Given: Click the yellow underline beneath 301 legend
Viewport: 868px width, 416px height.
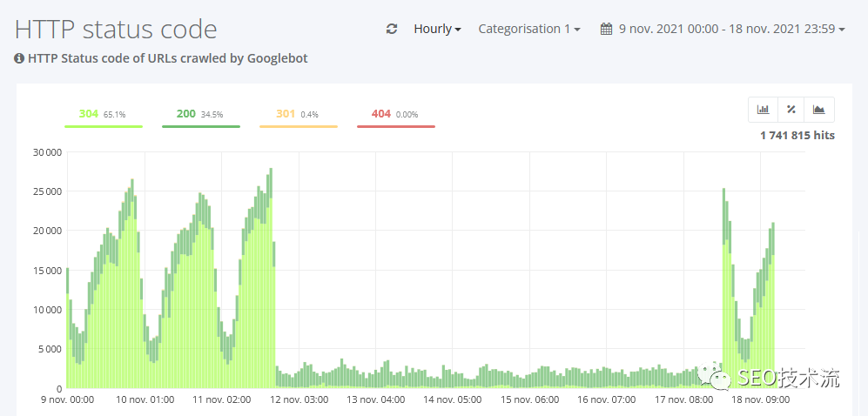Looking at the screenshot, I should 298,127.
